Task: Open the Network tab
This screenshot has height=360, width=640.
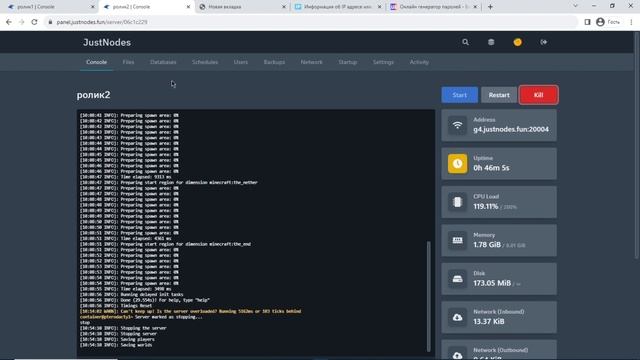Action: 311,62
